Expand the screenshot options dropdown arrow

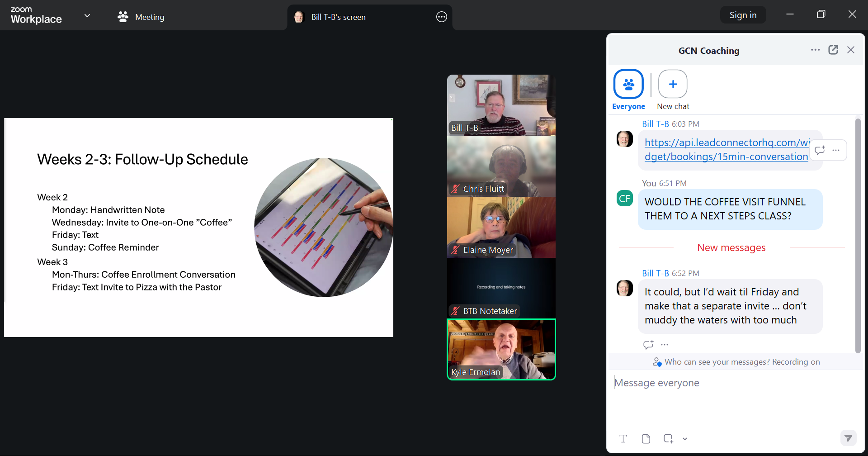(x=685, y=439)
